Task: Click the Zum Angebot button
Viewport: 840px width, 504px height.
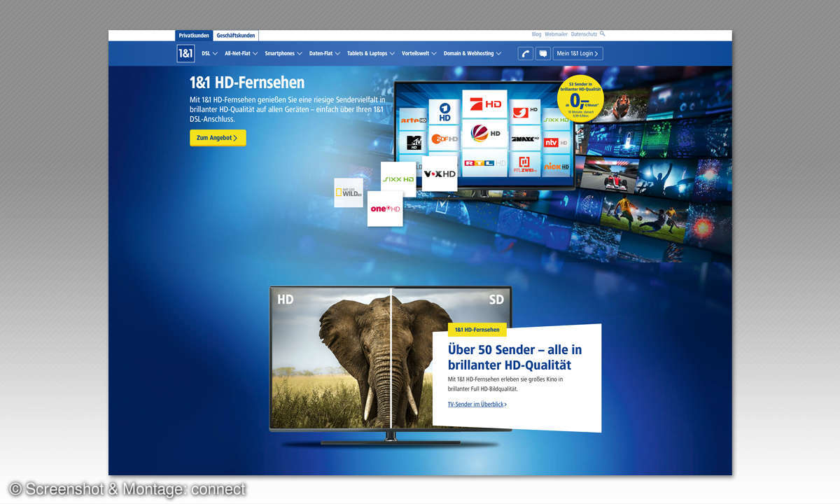Action: [218, 138]
